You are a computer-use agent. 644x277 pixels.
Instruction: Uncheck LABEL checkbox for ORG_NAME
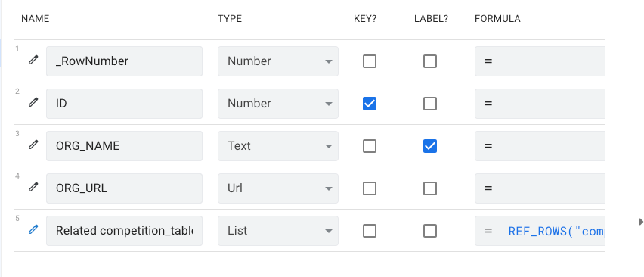(x=430, y=146)
